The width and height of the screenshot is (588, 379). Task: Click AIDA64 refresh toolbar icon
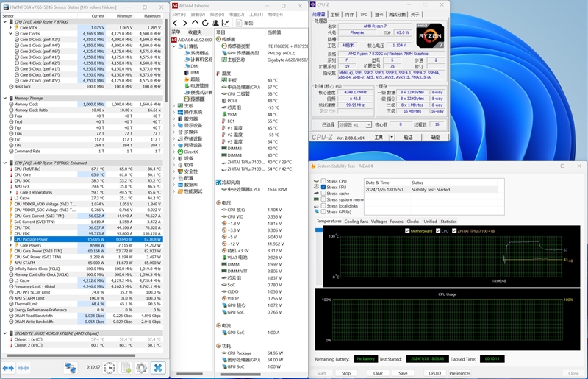click(205, 24)
